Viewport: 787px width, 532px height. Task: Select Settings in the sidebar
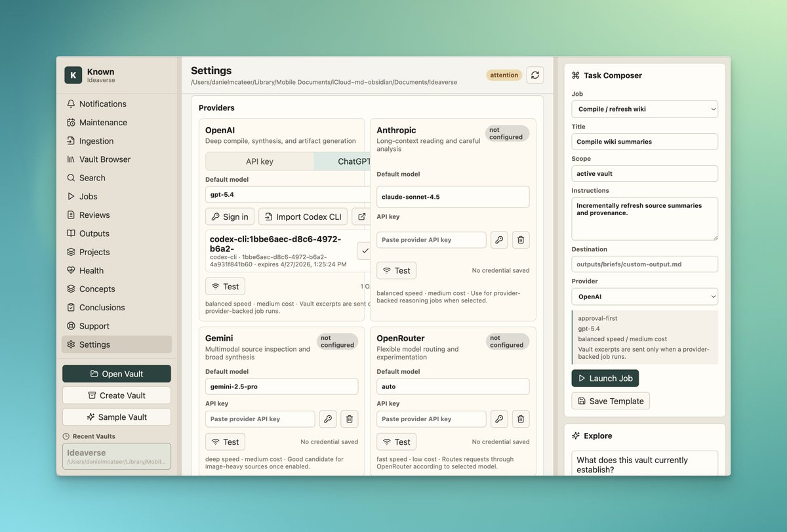point(117,344)
